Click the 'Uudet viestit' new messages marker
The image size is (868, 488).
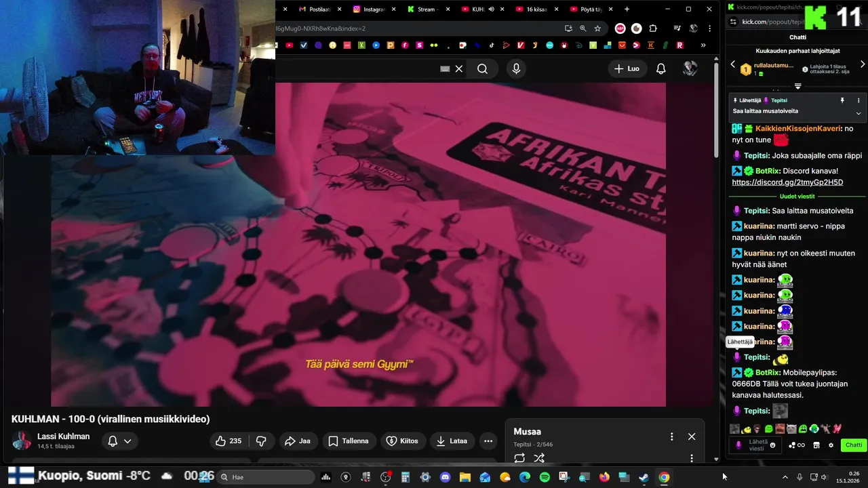tap(797, 197)
